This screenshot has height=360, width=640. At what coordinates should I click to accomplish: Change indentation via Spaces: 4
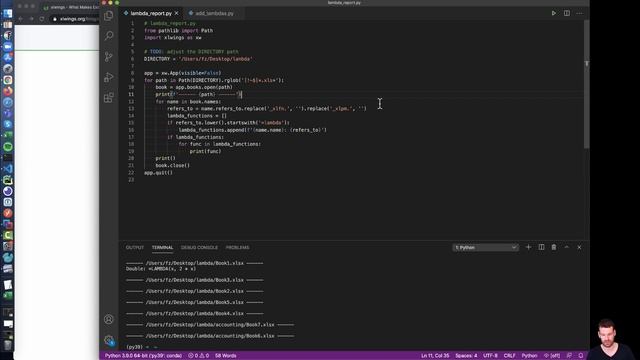pyautogui.click(x=466, y=356)
